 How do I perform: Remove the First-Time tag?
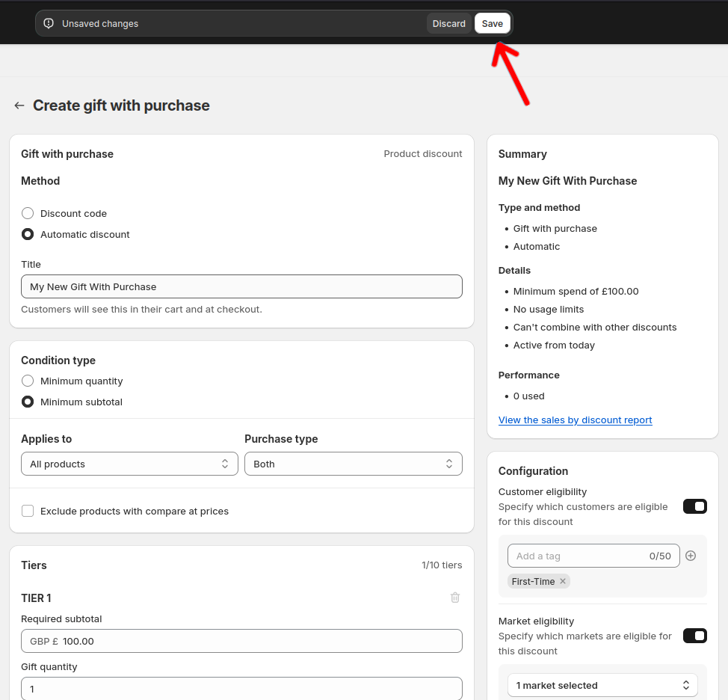[x=563, y=581]
